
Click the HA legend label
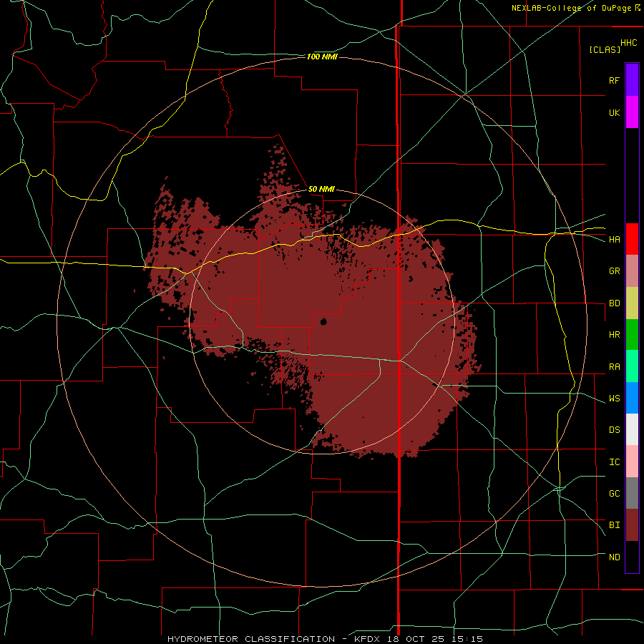click(614, 240)
